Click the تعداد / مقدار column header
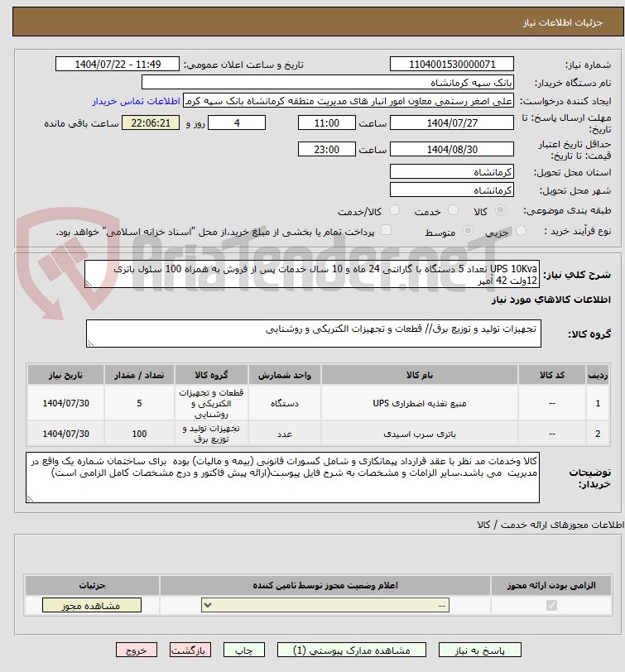Screen dimensions: 625x672 tap(139, 375)
